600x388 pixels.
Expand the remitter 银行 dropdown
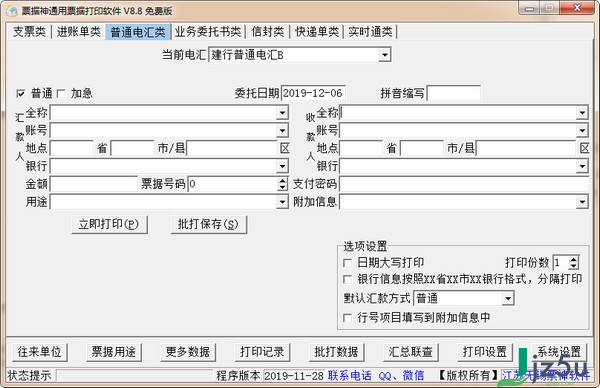pyautogui.click(x=282, y=166)
